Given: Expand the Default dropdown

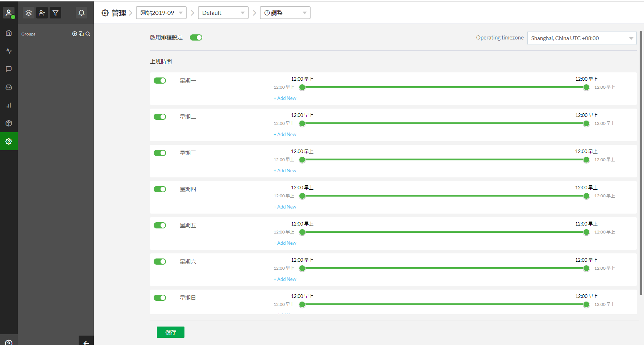Looking at the screenshot, I should (223, 13).
